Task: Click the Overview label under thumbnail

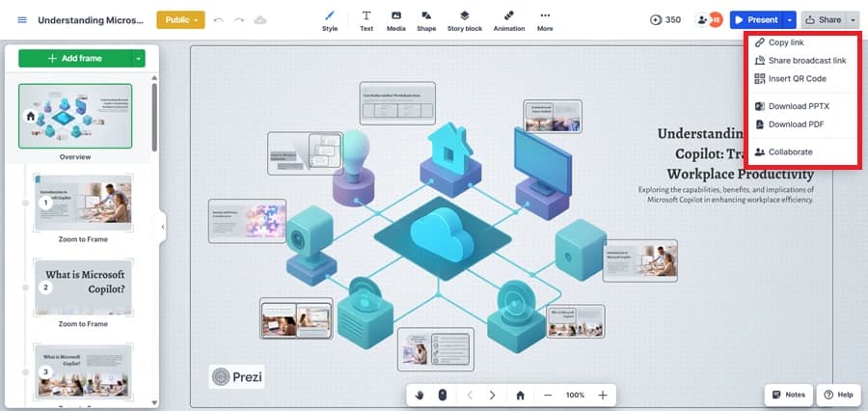Action: pyautogui.click(x=75, y=156)
